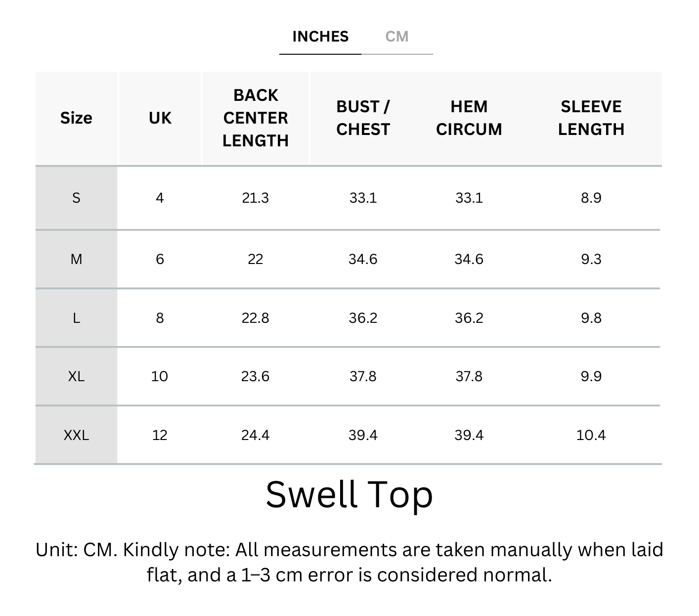
Task: Select the L size row label
Action: 76,318
